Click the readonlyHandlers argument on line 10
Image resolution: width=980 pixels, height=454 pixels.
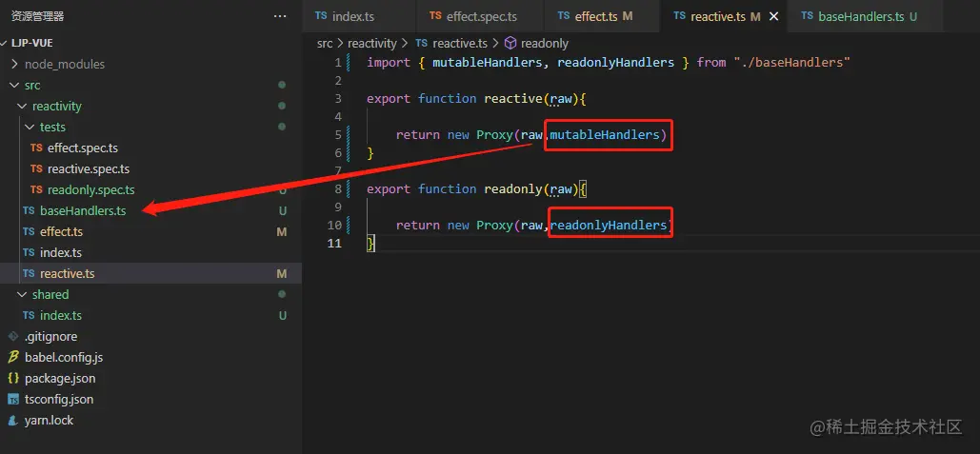pyautogui.click(x=609, y=226)
